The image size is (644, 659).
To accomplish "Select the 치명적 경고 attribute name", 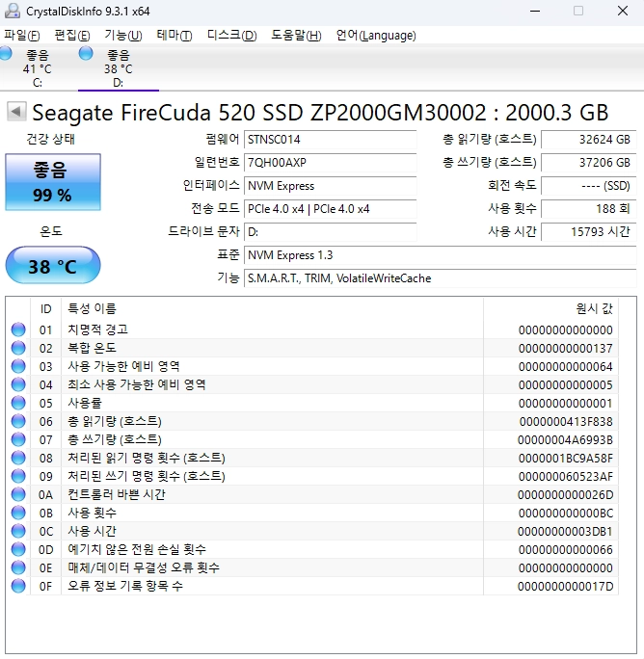I will coord(98,329).
